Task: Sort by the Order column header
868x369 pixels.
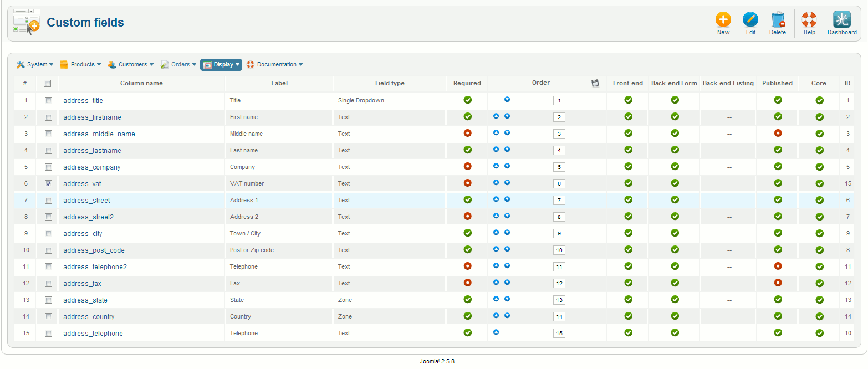Action: click(541, 83)
